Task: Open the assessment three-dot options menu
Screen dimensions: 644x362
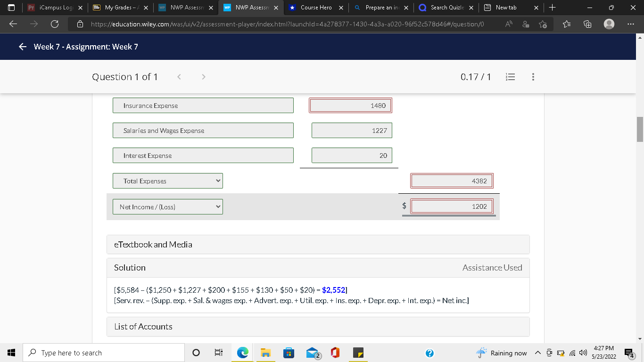Action: tap(533, 76)
